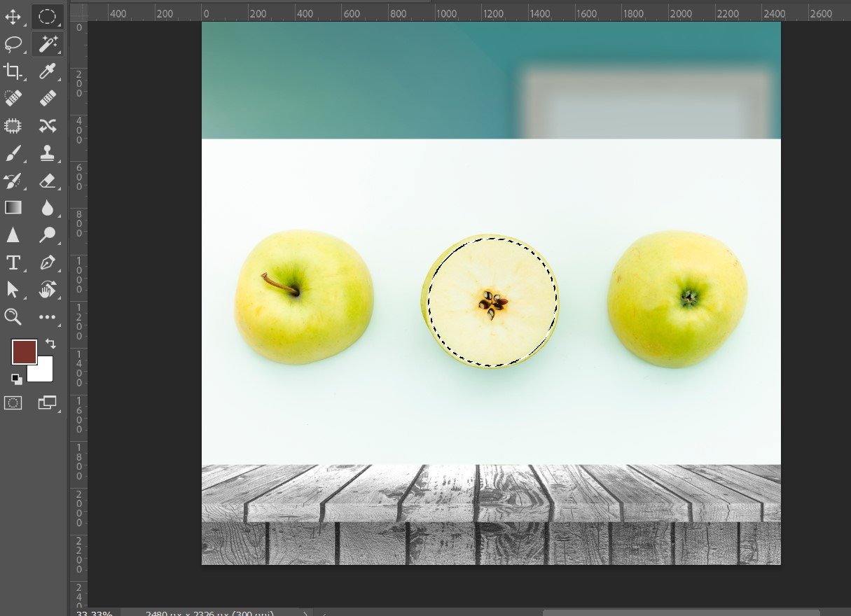
Task: Select the Dodge tool
Action: [x=47, y=234]
